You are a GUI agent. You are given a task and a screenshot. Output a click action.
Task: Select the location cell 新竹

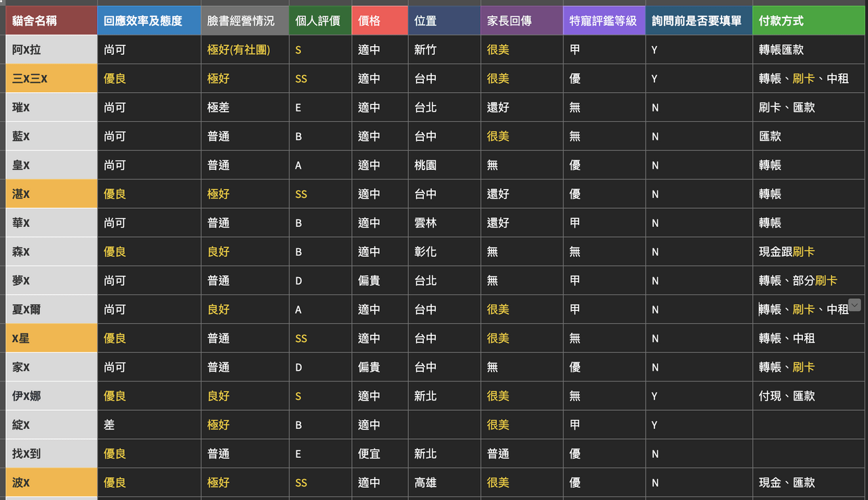click(444, 49)
